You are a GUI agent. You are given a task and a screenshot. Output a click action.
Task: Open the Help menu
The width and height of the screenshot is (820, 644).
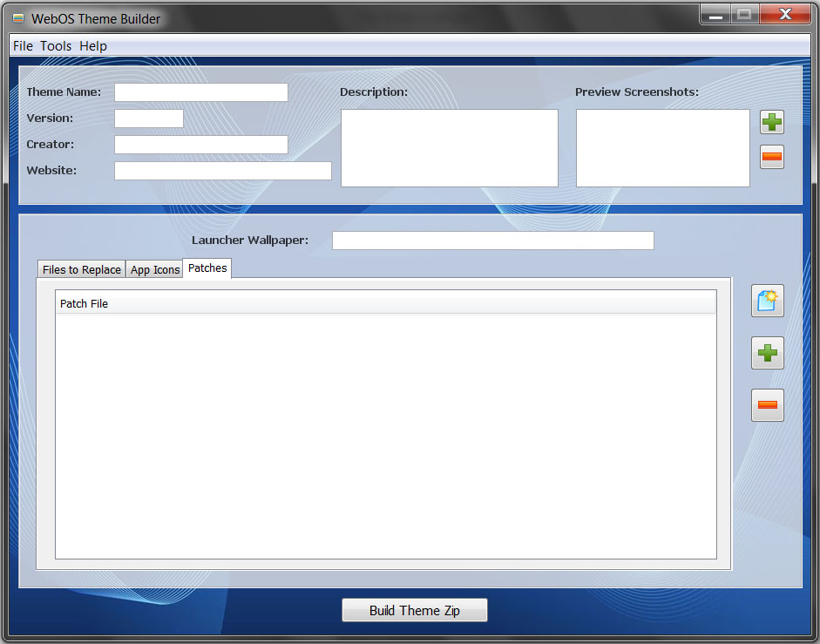pos(93,46)
